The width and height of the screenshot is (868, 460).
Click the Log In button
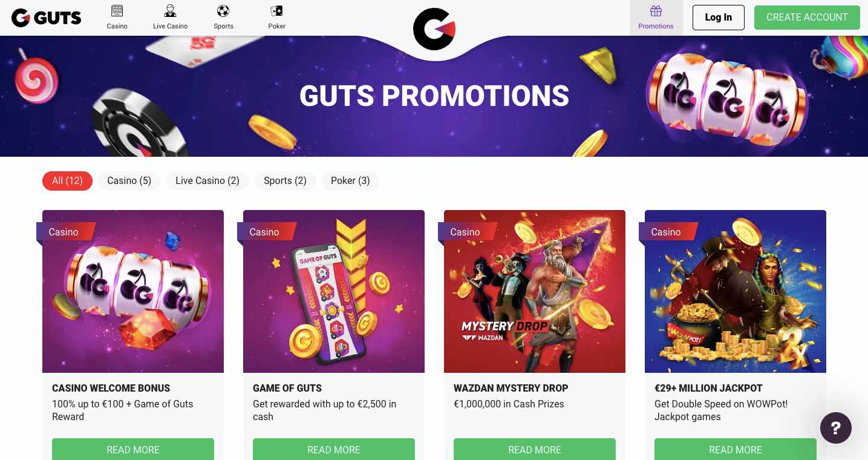pyautogui.click(x=719, y=18)
